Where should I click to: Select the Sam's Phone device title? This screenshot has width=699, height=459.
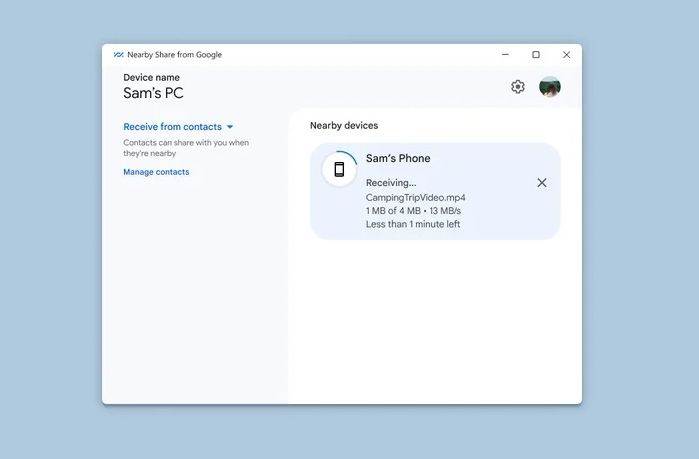click(x=398, y=158)
